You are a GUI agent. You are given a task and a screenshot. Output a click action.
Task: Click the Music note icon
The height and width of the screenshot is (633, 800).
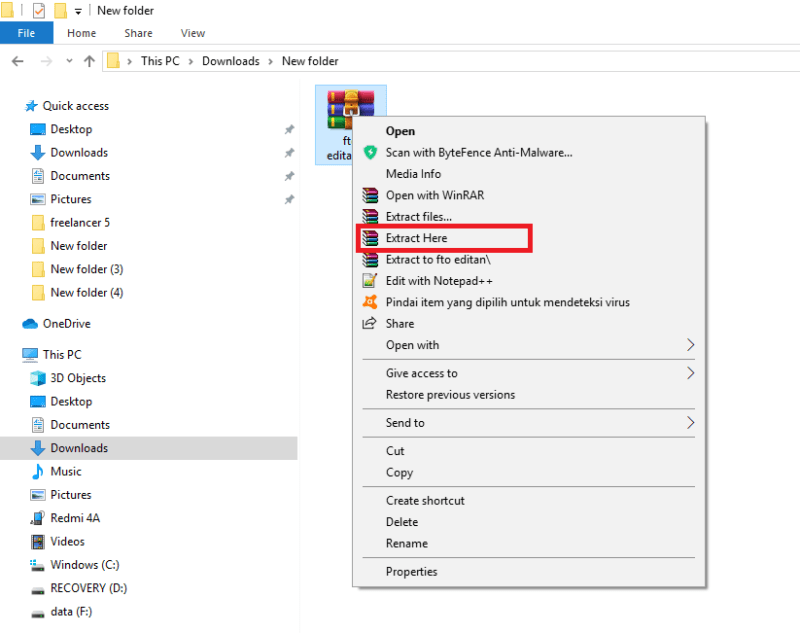38,471
